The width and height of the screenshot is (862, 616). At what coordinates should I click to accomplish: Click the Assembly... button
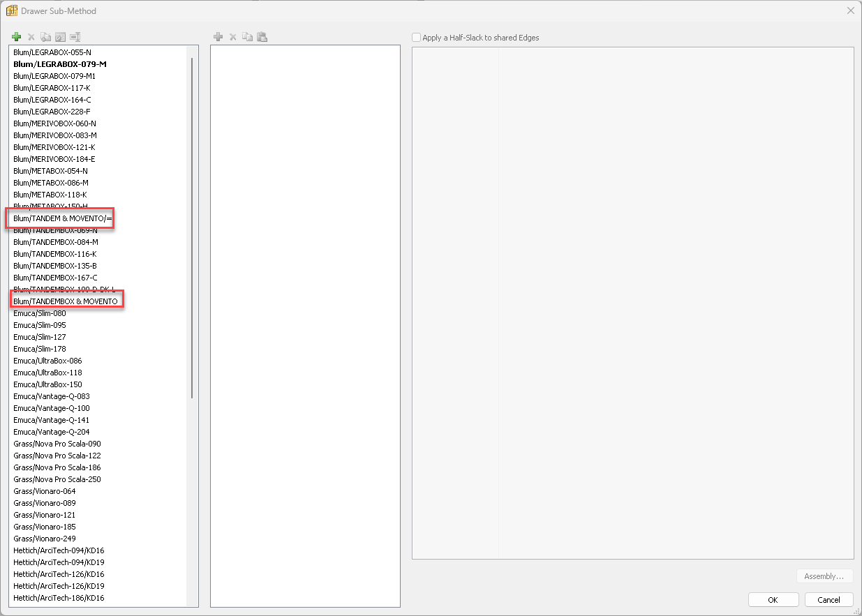[x=824, y=576]
